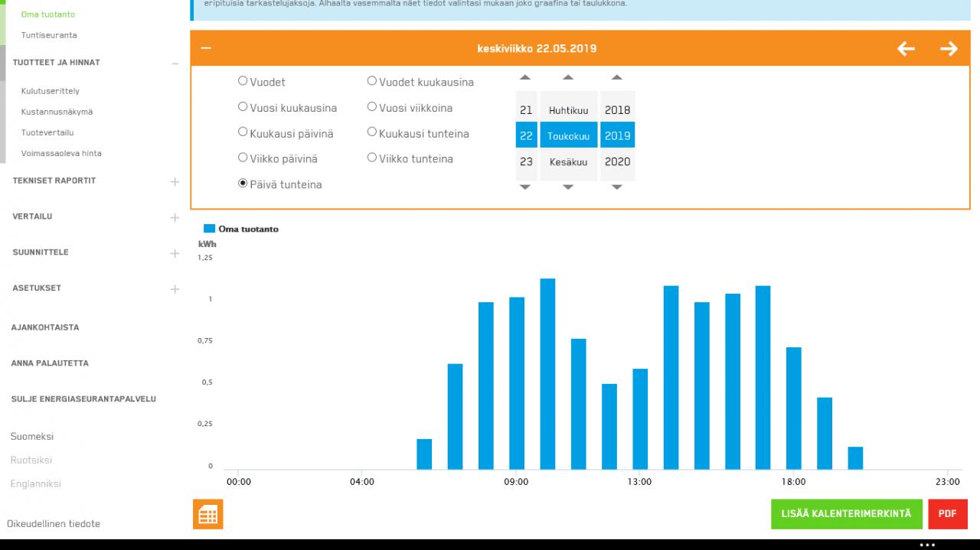
Task: Select Vuosi viikkoina radio option
Action: click(372, 107)
